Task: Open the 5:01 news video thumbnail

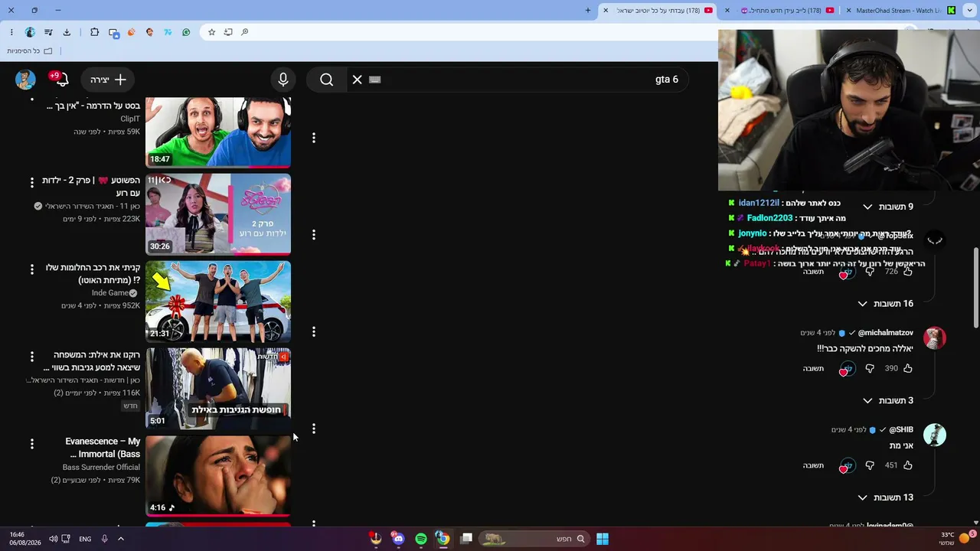Action: tap(218, 389)
